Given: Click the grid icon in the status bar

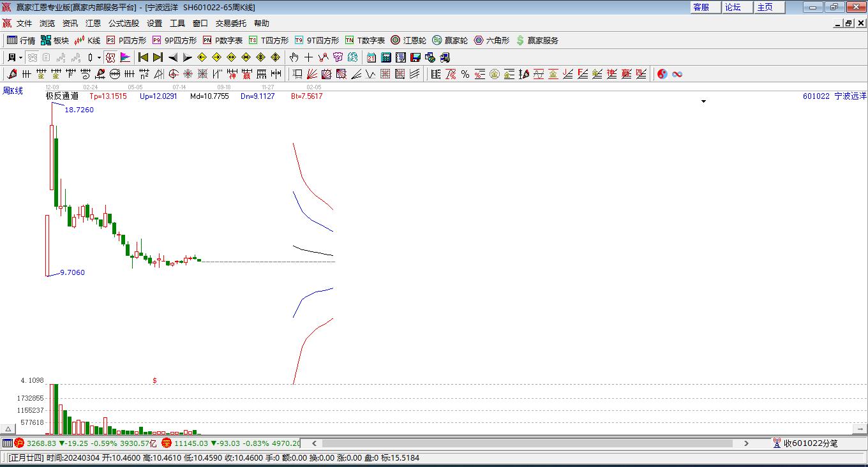Looking at the screenshot, I should 7,443.
